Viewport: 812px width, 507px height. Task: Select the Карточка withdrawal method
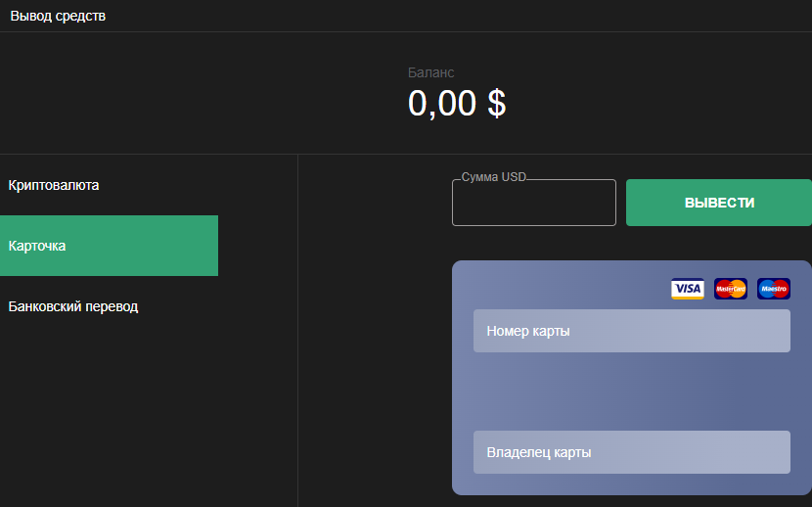109,246
